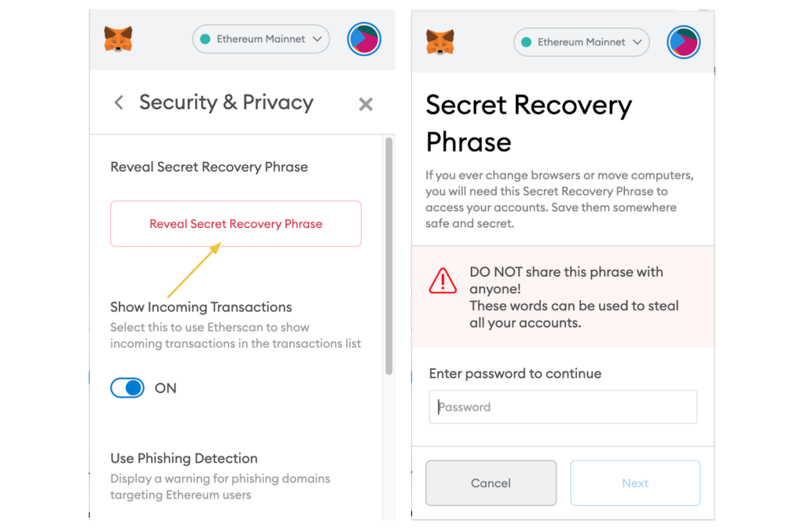The height and width of the screenshot is (532, 805).
Task: Click the MetaMask fox logo in right panel
Action: pyautogui.click(x=440, y=42)
